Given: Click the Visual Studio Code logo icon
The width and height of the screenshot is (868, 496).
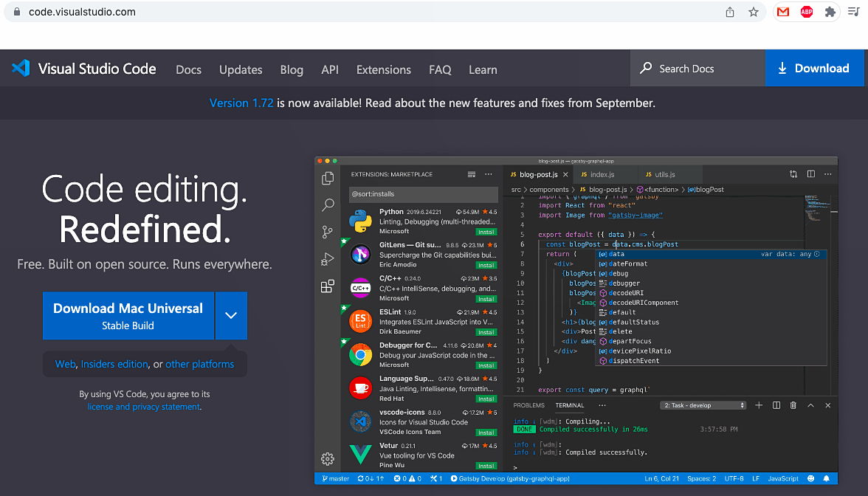Looking at the screenshot, I should click(21, 69).
